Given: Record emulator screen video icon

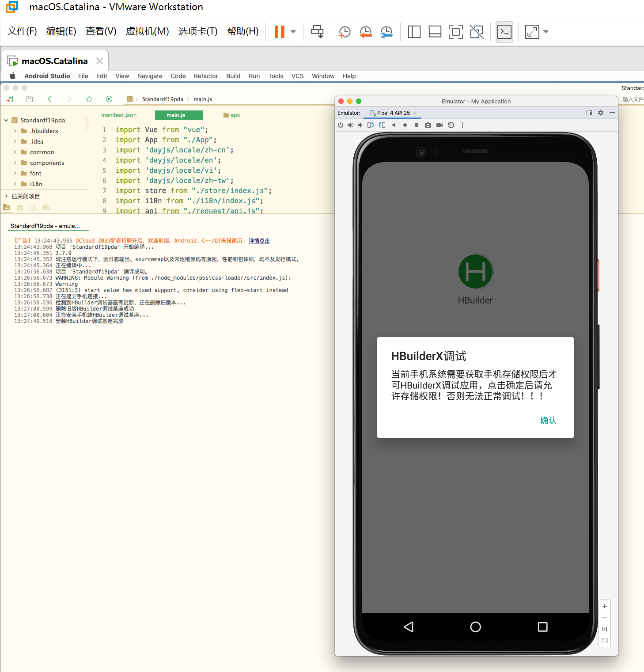Looking at the screenshot, I should click(439, 125).
